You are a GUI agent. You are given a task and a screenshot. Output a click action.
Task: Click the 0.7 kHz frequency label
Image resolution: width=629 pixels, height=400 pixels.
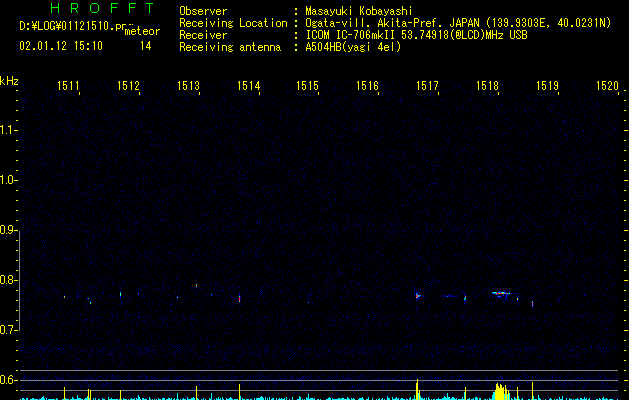pyautogui.click(x=9, y=330)
